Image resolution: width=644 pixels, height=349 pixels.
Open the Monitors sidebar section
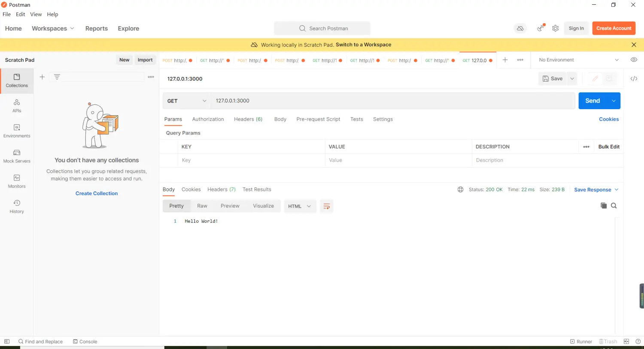coord(17,181)
